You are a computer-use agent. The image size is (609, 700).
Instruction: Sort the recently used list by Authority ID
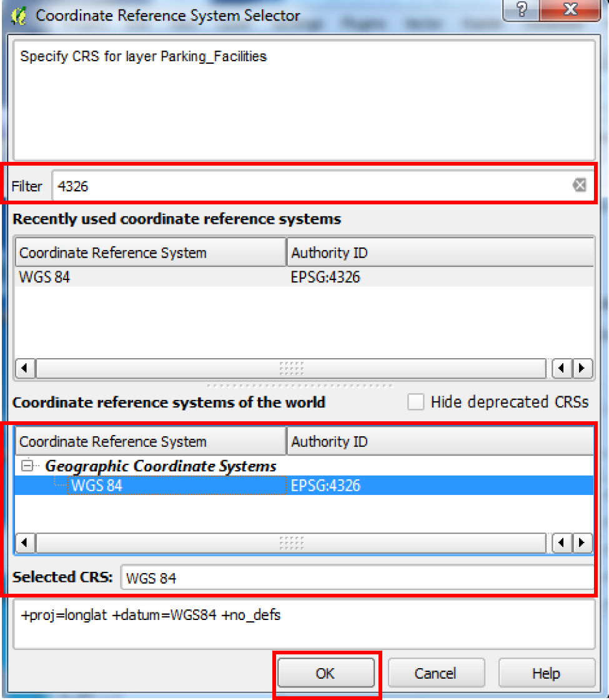click(x=440, y=253)
